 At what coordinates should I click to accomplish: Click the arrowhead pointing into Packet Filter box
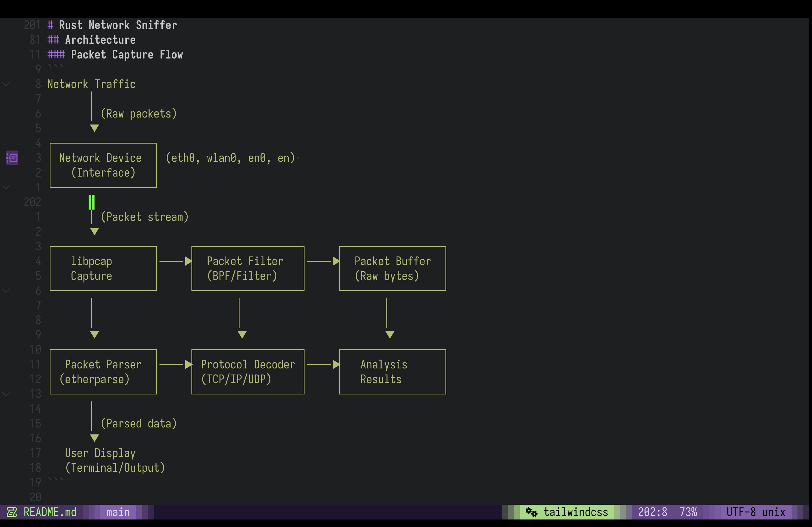click(x=188, y=261)
